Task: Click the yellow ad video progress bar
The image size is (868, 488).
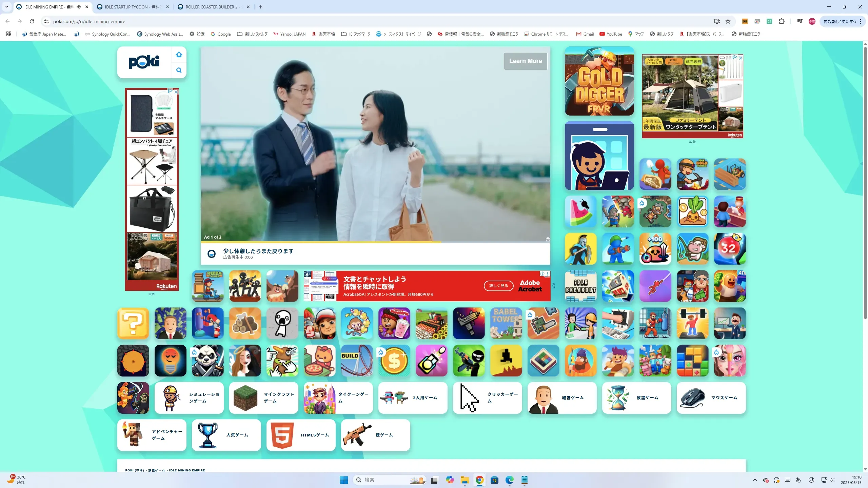Action: [320, 242]
